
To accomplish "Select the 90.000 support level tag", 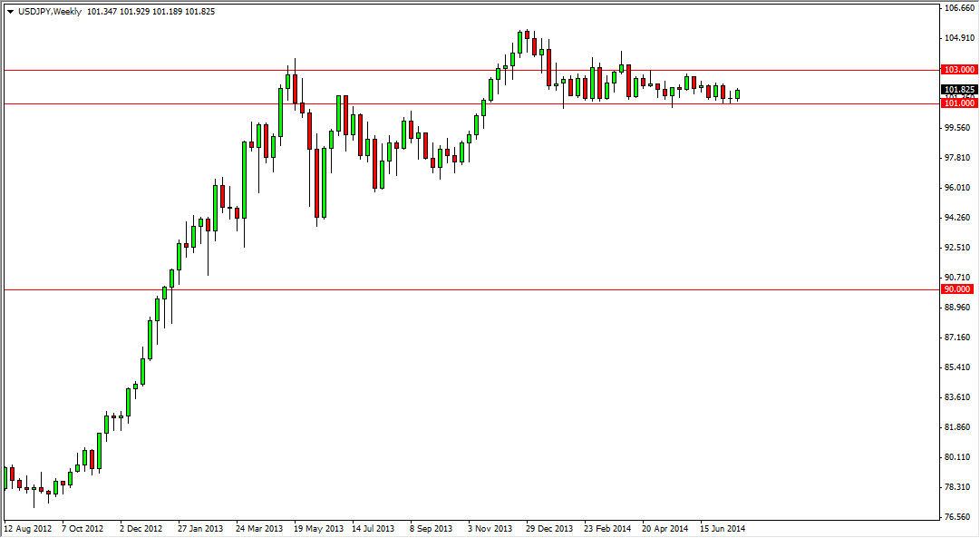I will (x=959, y=289).
